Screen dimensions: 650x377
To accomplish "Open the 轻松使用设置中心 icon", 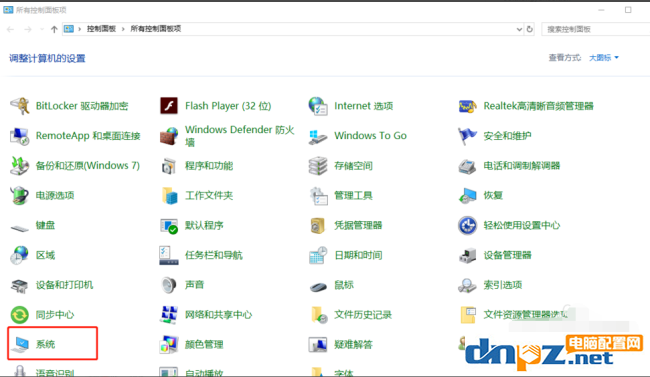I will click(467, 225).
